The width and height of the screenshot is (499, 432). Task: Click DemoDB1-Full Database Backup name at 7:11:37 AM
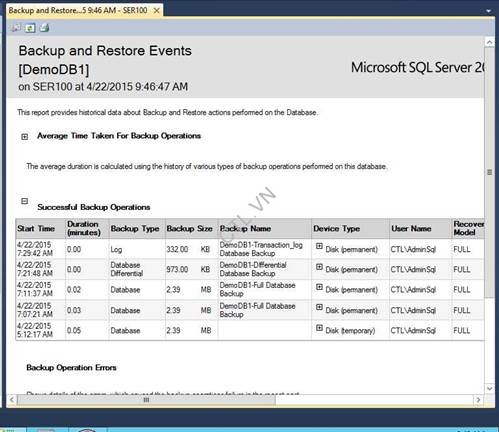[x=257, y=289]
